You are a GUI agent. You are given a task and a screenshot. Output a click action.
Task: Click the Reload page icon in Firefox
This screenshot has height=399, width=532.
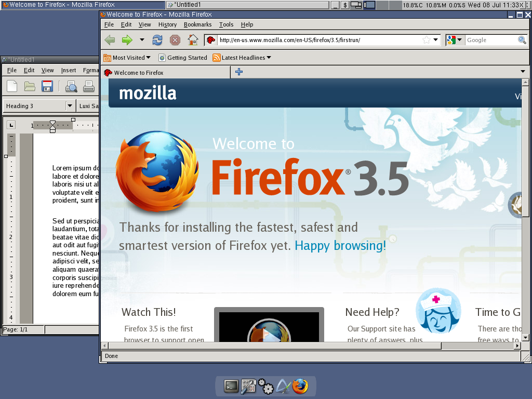[157, 40]
